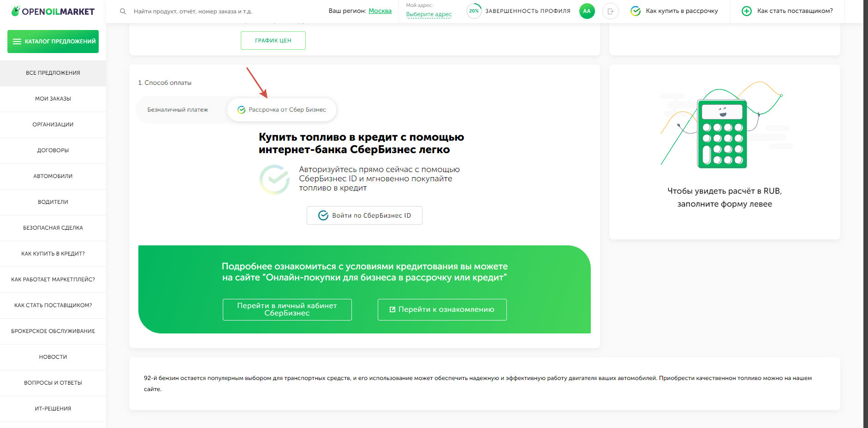Viewport: 868px width, 428px height.
Task: Select Рассрочка от Сбер Бизнес payment option
Action: click(282, 110)
